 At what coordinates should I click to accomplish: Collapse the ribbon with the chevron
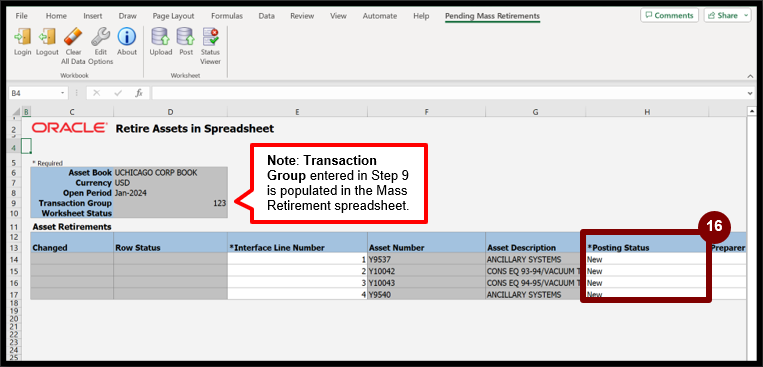point(750,76)
